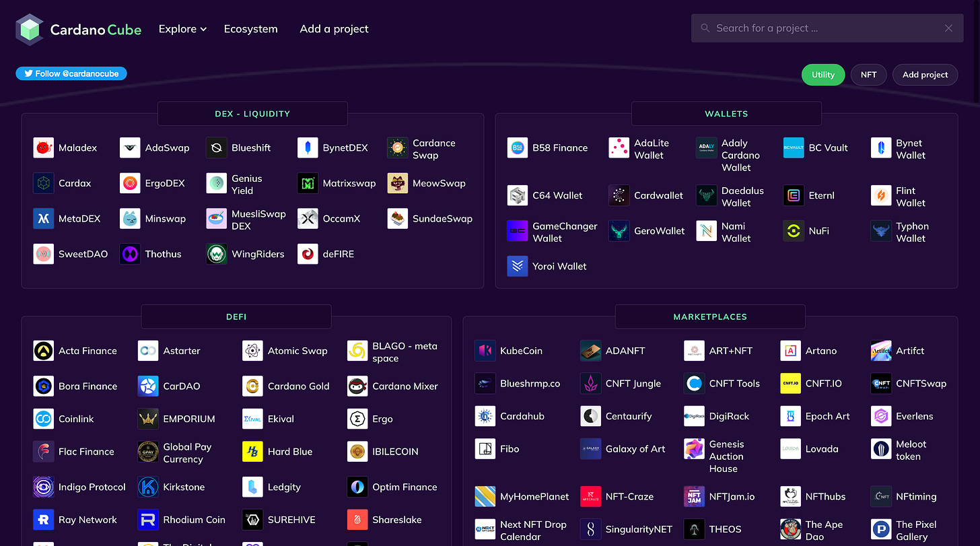Open the Yoroi Wallet icon
The height and width of the screenshot is (546, 980).
tap(518, 267)
